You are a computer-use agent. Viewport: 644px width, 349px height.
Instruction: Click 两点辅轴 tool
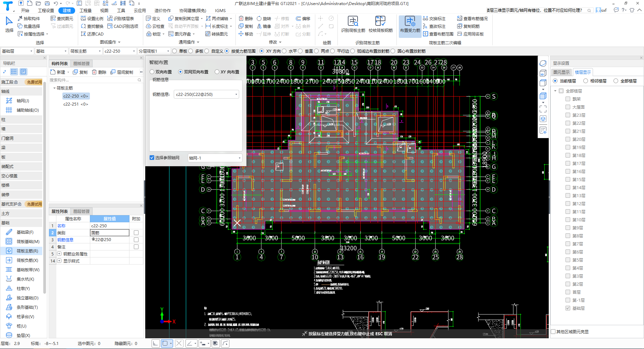pos(217,18)
